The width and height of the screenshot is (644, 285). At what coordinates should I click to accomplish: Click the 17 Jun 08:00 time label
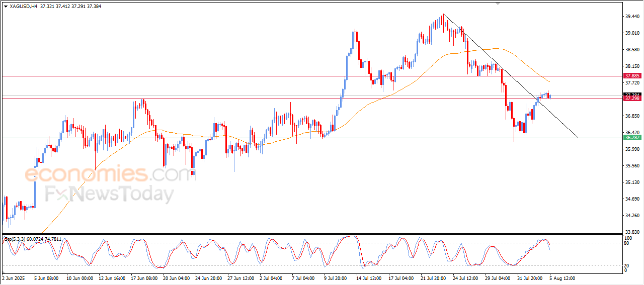tap(144, 277)
